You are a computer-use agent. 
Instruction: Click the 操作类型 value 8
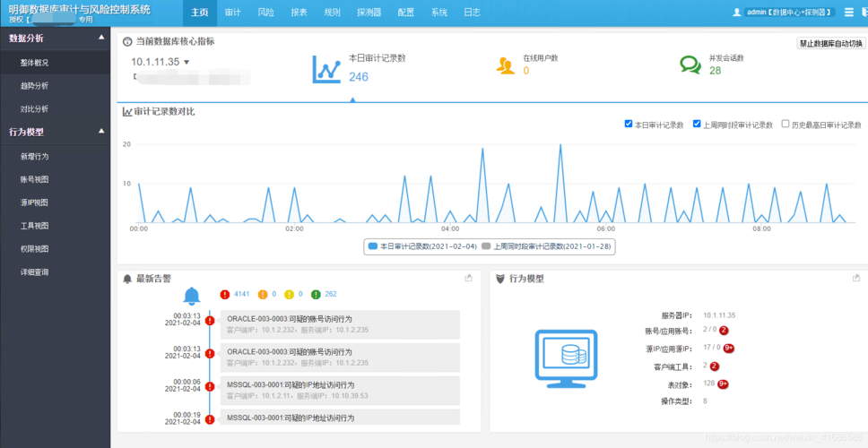705,401
